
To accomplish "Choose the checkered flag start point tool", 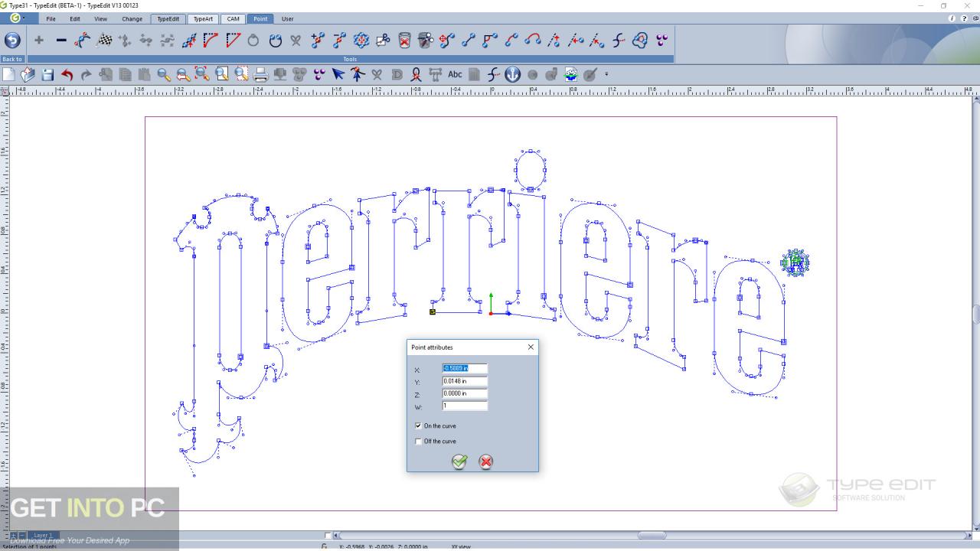I will (104, 41).
